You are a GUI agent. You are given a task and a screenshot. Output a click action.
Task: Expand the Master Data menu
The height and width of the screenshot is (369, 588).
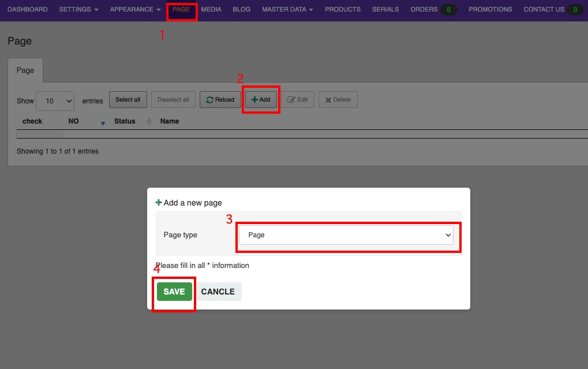(x=287, y=10)
